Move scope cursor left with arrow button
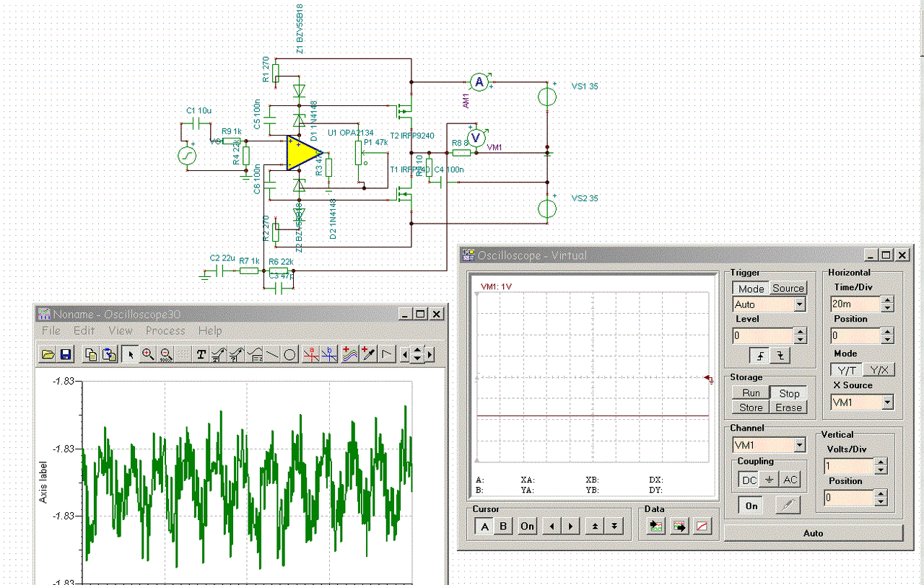This screenshot has height=585, width=924. (552, 526)
